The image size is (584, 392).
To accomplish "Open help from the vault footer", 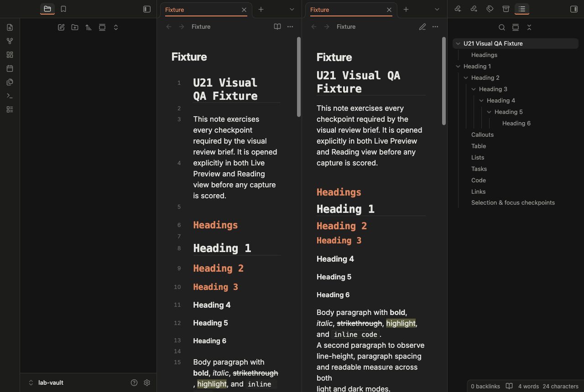I will pyautogui.click(x=134, y=383).
